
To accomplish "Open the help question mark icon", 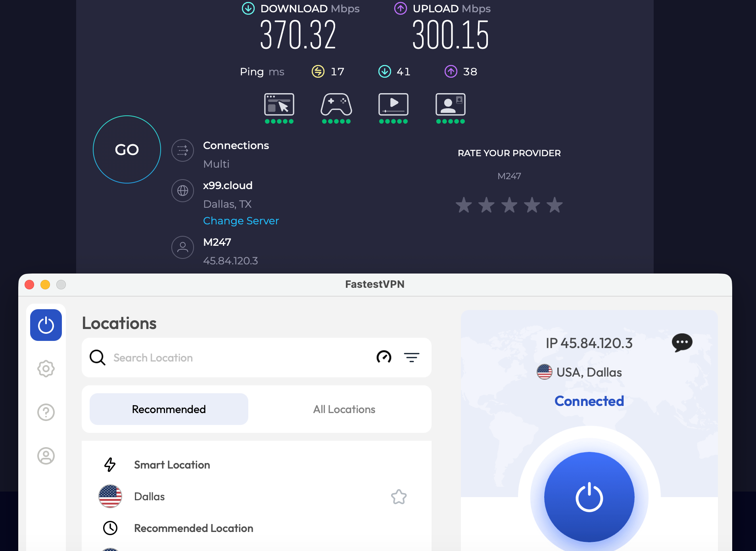I will (46, 412).
